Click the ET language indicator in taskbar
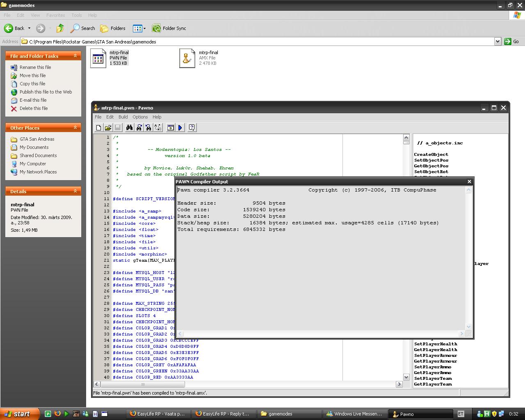 tap(461, 414)
